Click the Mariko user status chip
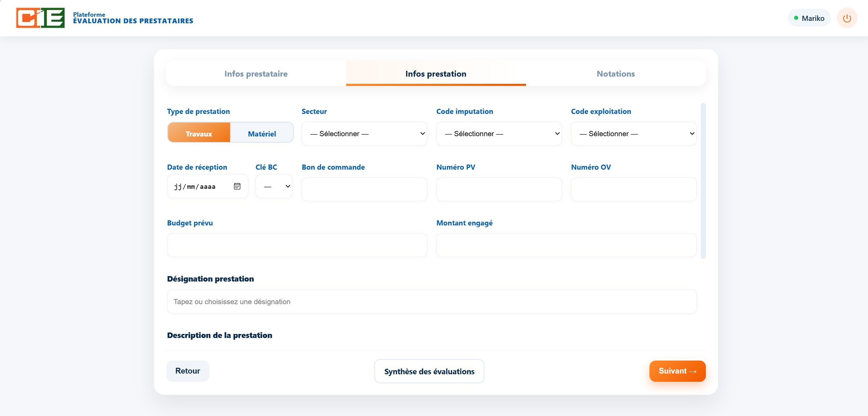The width and height of the screenshot is (868, 416). (x=808, y=18)
